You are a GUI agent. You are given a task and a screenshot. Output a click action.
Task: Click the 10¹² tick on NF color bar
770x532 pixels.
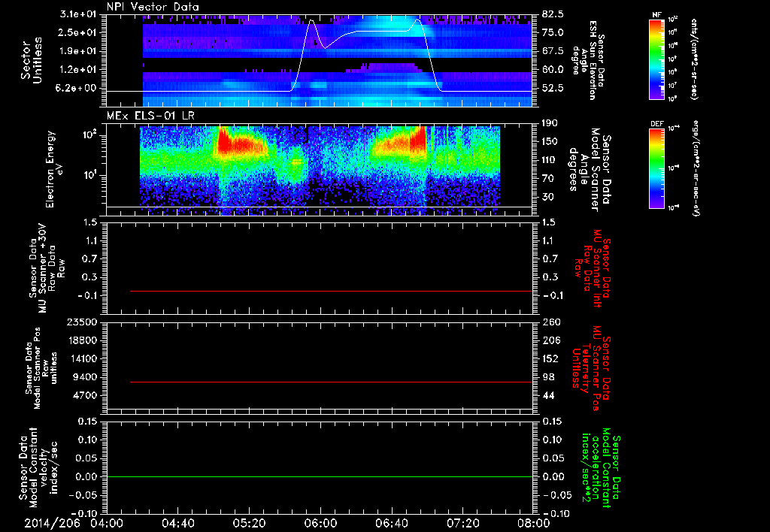(x=674, y=20)
